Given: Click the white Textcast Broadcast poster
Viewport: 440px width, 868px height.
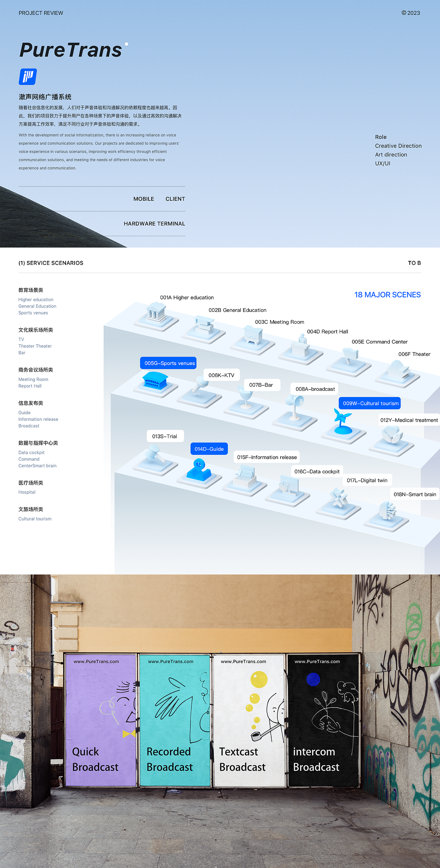Looking at the screenshot, I should point(250,720).
